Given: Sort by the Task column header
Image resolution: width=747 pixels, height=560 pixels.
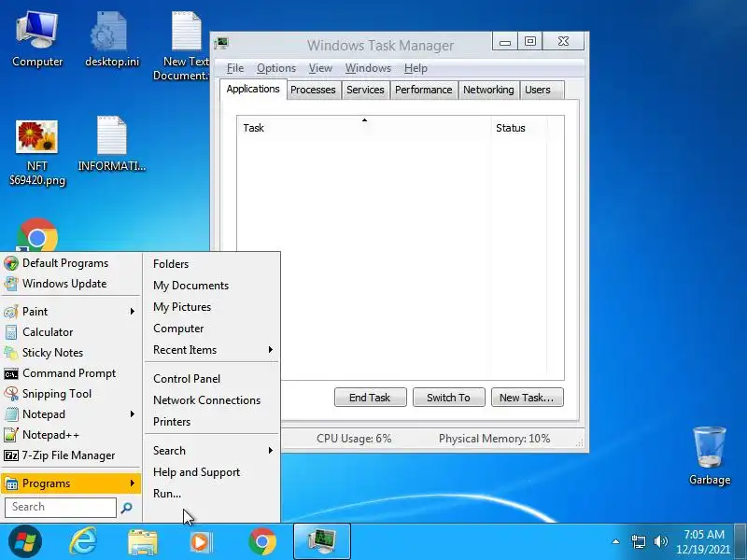Looking at the screenshot, I should coord(364,128).
